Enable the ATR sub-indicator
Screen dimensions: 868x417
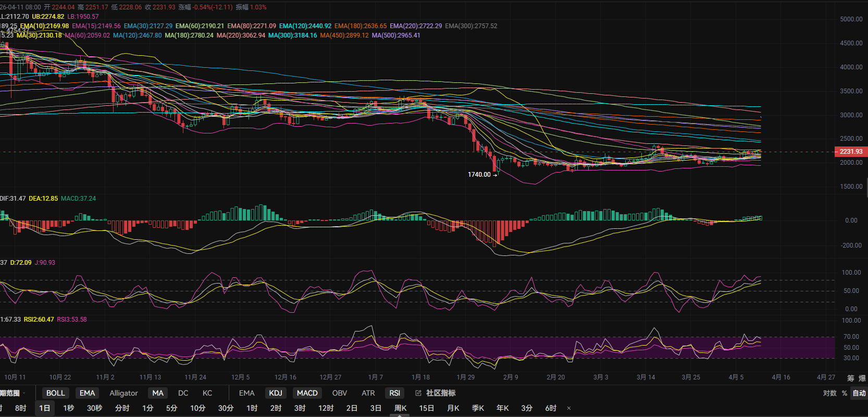pos(368,393)
